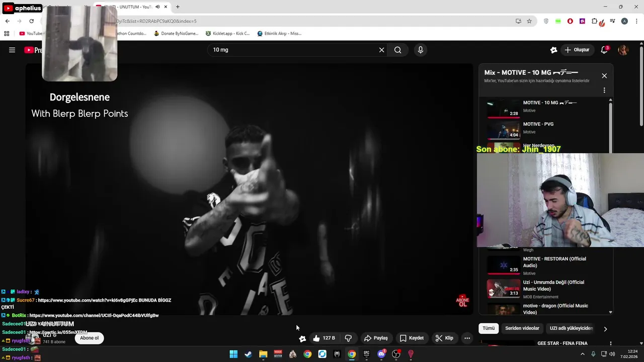Open options for GEE STAR - FENA FENA video
Screen dimensions: 644x362
tap(611, 344)
